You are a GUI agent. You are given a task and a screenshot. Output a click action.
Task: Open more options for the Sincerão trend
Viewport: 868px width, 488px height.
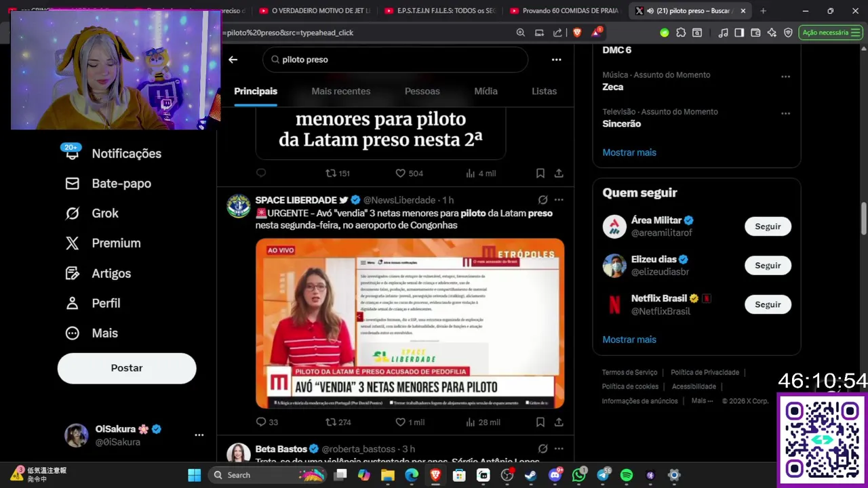pos(785,113)
